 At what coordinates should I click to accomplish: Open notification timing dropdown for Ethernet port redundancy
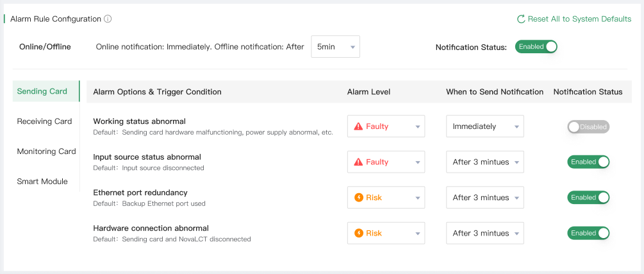tap(484, 198)
